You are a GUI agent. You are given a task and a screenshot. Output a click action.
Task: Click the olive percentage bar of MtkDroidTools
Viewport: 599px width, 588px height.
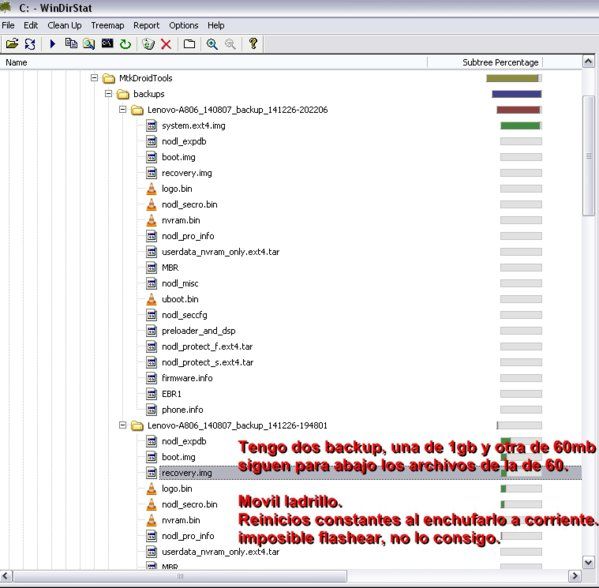tap(512, 78)
